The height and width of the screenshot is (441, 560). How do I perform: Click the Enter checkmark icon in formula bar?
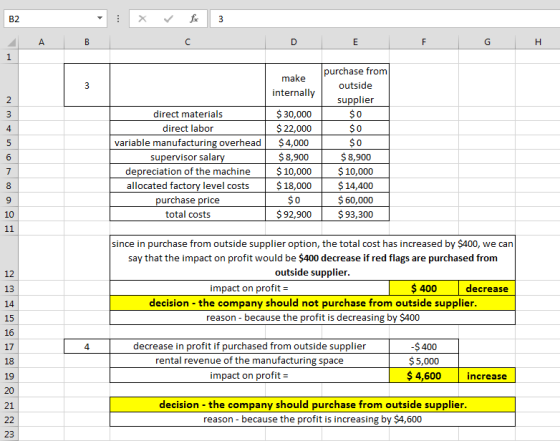pyautogui.click(x=168, y=19)
